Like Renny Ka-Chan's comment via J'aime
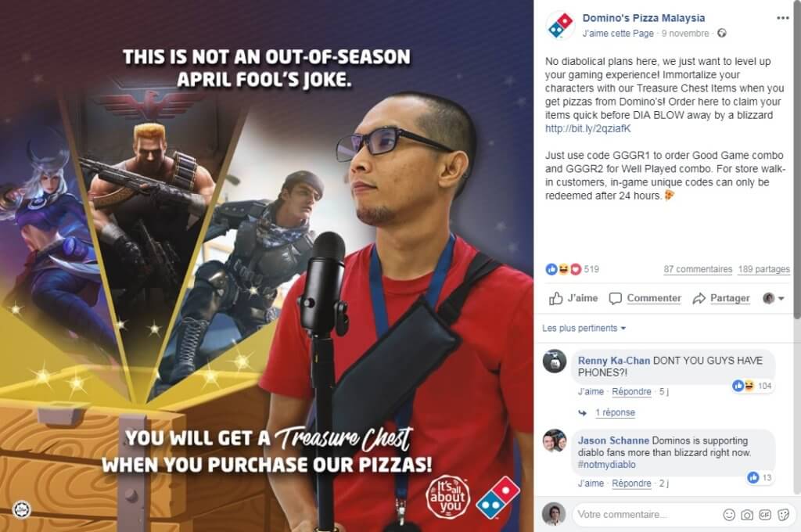The height and width of the screenshot is (532, 801). pyautogui.click(x=591, y=392)
